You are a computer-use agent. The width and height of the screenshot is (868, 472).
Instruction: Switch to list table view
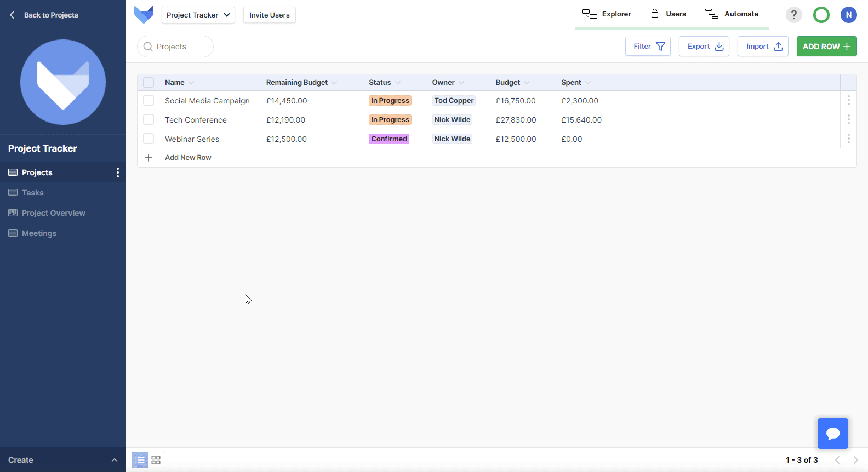[x=140, y=460]
